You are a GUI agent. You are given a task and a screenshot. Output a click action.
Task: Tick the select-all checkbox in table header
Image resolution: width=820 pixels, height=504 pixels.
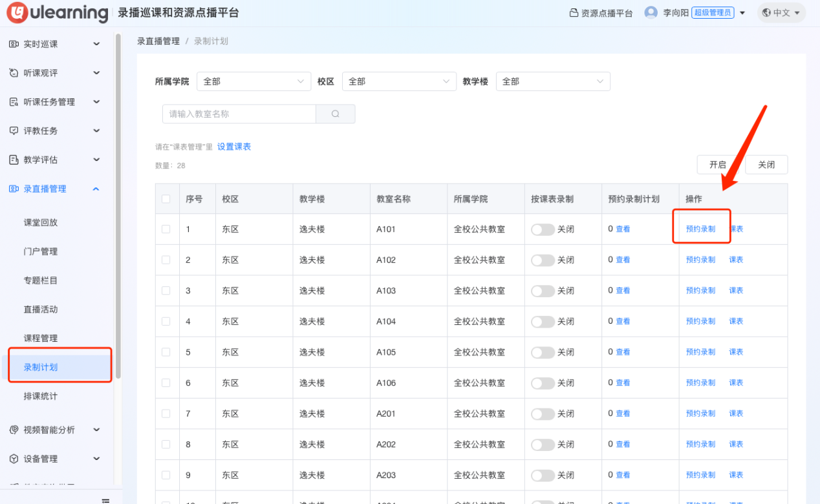(166, 199)
